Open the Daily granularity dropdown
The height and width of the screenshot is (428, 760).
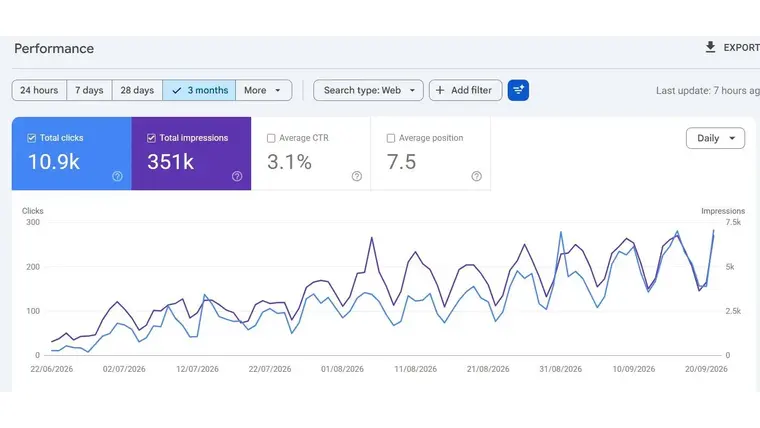[715, 138]
